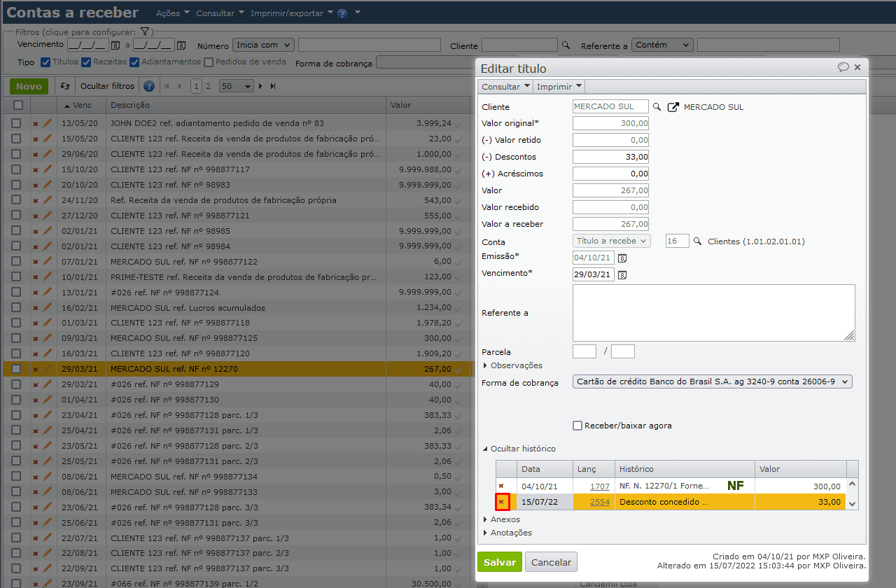Open Consultar menu in top header
This screenshot has height=588, width=896.
tap(220, 13)
